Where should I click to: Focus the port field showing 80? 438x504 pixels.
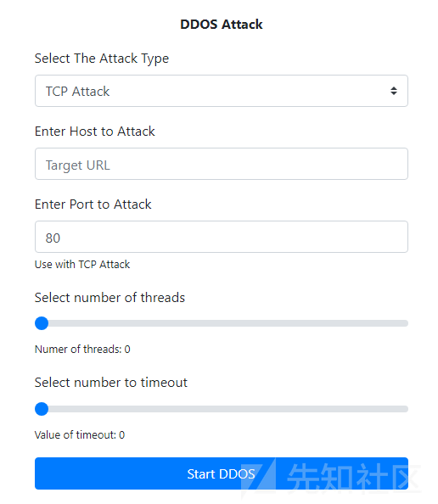coord(222,237)
